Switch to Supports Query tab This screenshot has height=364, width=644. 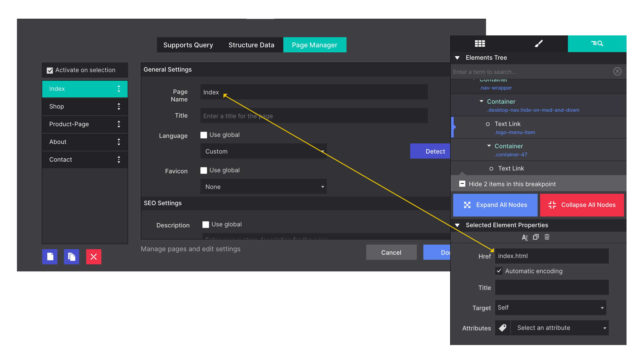188,45
